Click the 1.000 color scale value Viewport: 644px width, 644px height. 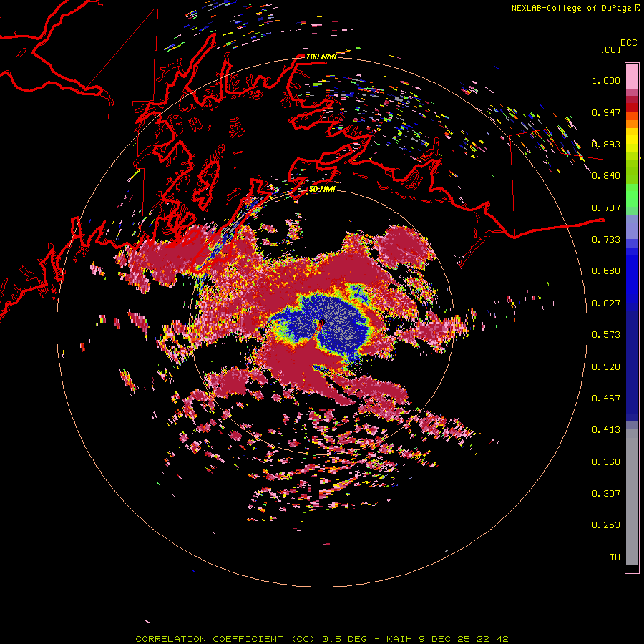point(606,80)
